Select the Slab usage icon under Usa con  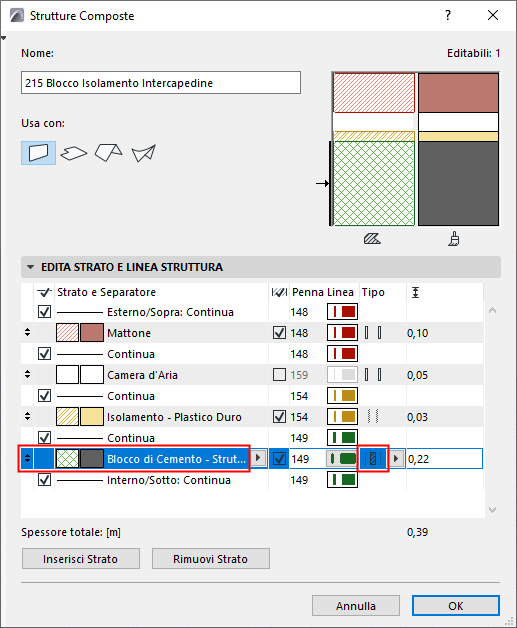(74, 153)
